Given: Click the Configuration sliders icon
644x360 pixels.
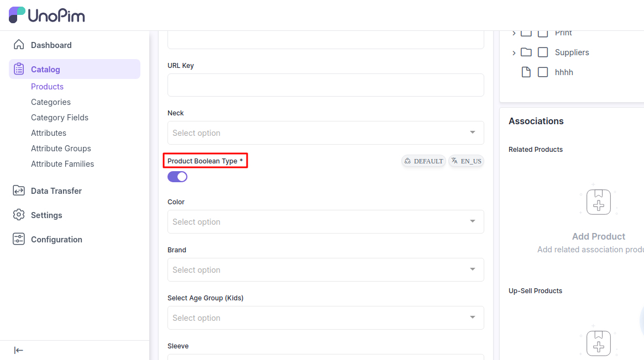Looking at the screenshot, I should click(19, 239).
